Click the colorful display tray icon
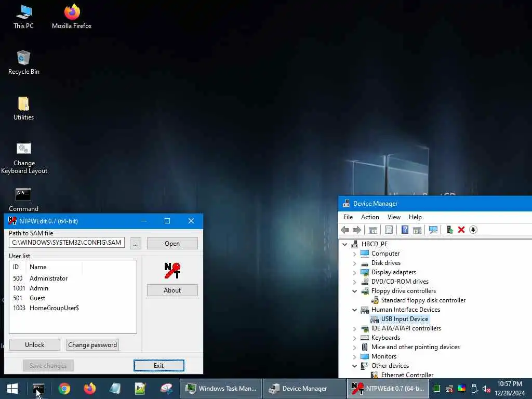The width and height of the screenshot is (532, 399). tap(462, 389)
